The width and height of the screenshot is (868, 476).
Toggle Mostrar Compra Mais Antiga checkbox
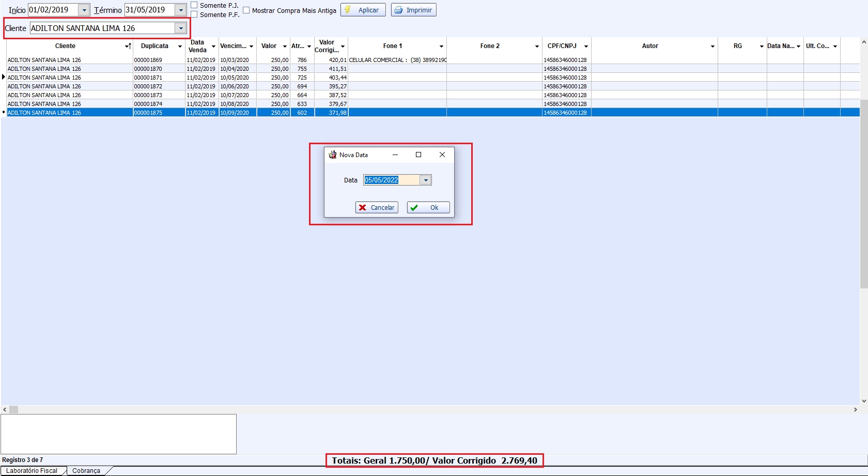pos(246,10)
